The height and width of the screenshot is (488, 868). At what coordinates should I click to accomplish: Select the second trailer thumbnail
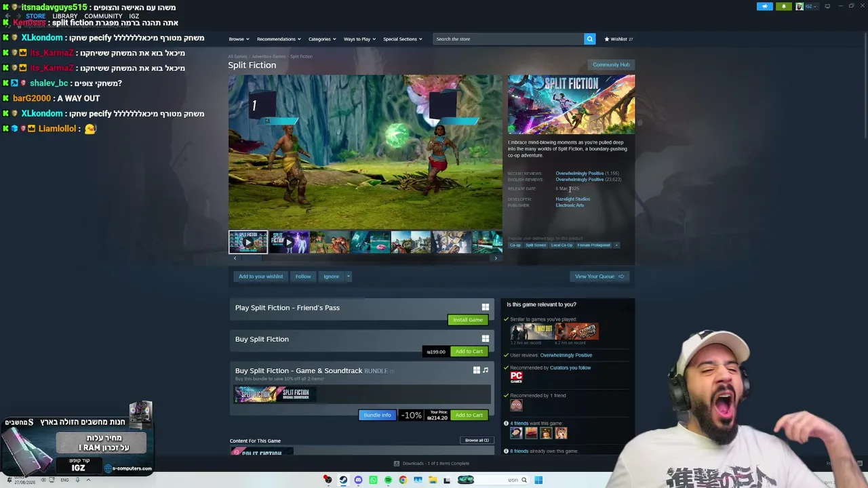[289, 242]
